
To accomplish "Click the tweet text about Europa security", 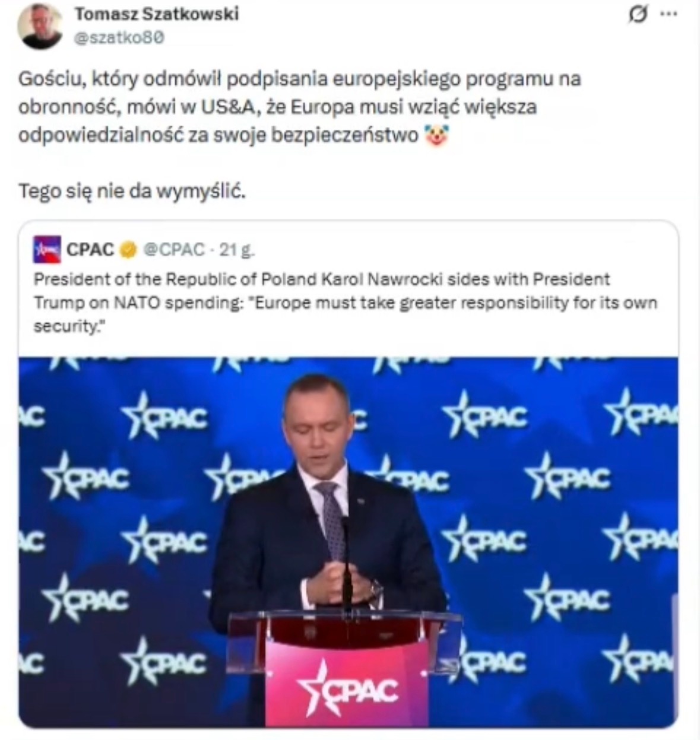I will [300, 107].
